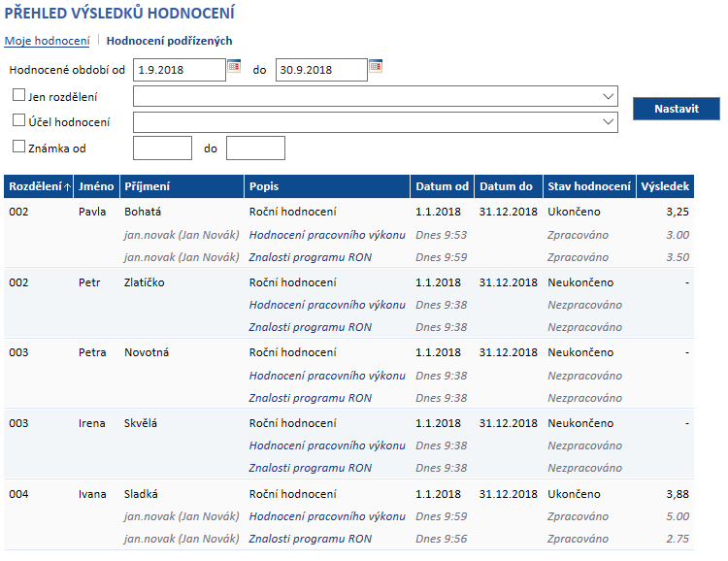
Task: Enable the Známka od checkbox
Action: click(18, 147)
